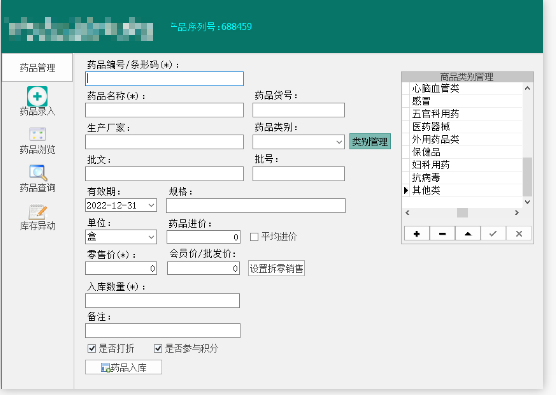Uncheck the 是否参与积分 checkbox
The image size is (556, 395).
click(x=158, y=349)
